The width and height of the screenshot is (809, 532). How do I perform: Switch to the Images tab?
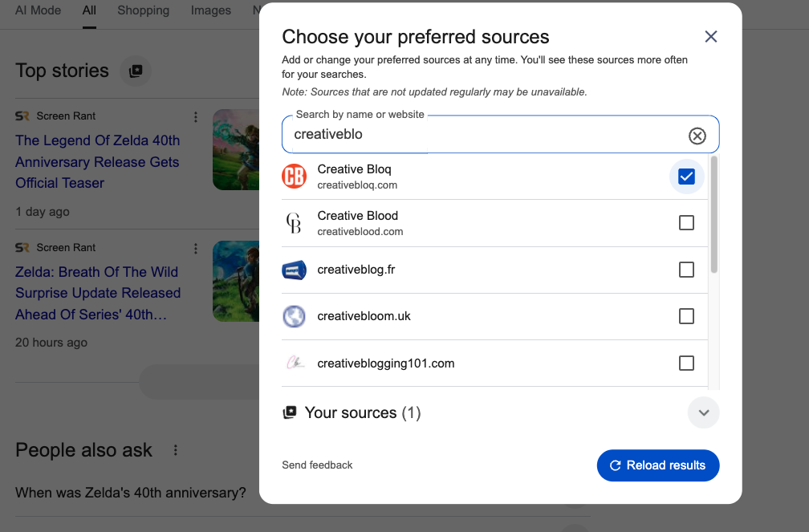[x=210, y=10]
